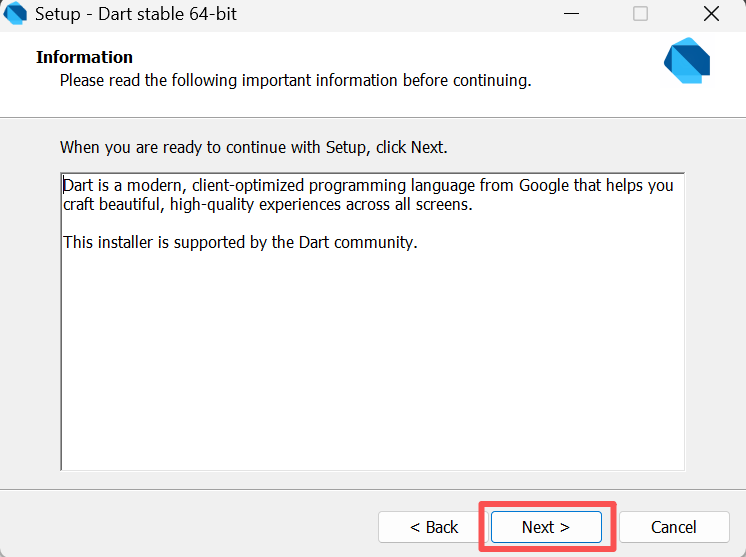Click the 'Information' heading text
Screen dimensions: 746x557
[84, 57]
